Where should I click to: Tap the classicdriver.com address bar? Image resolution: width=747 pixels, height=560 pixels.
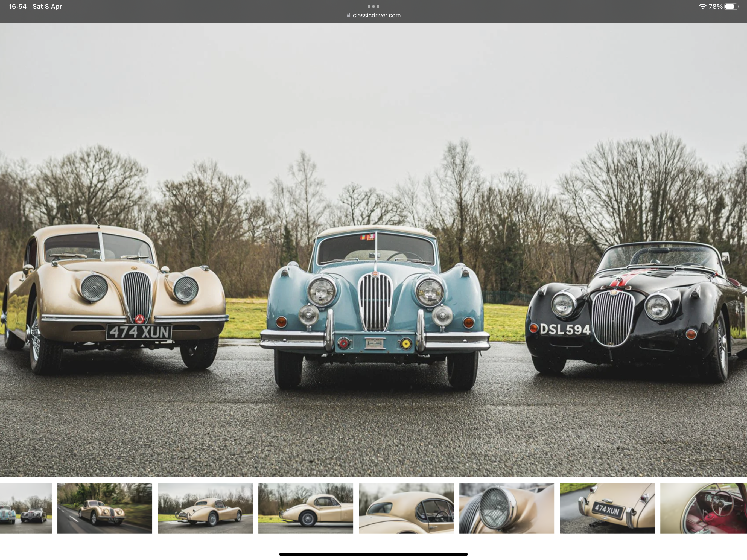click(376, 15)
